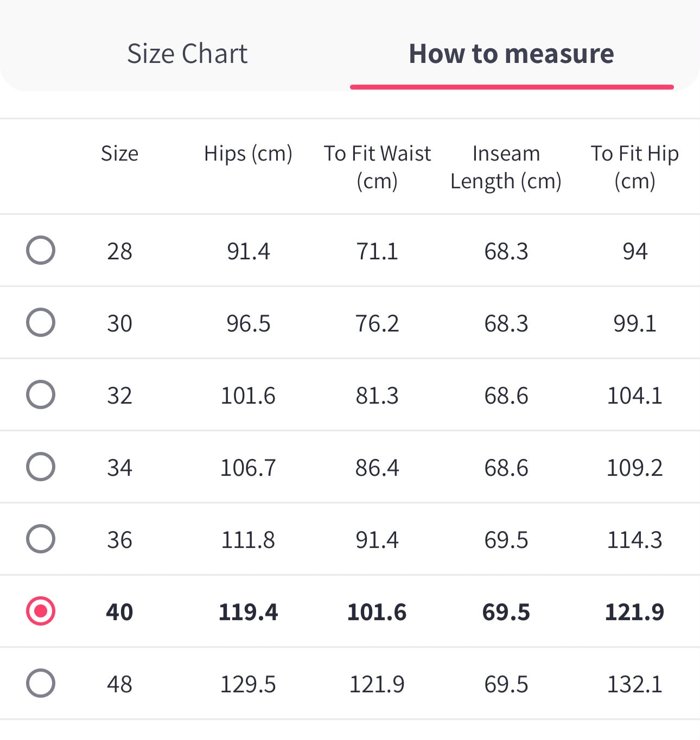Click the selected size 40 radio button

click(41, 611)
